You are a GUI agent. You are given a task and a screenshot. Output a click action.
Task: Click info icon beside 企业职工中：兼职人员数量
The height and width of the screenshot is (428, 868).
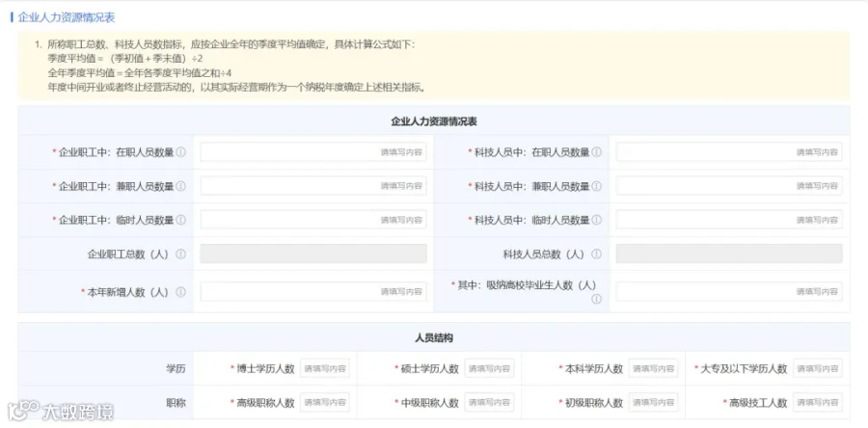(181, 186)
